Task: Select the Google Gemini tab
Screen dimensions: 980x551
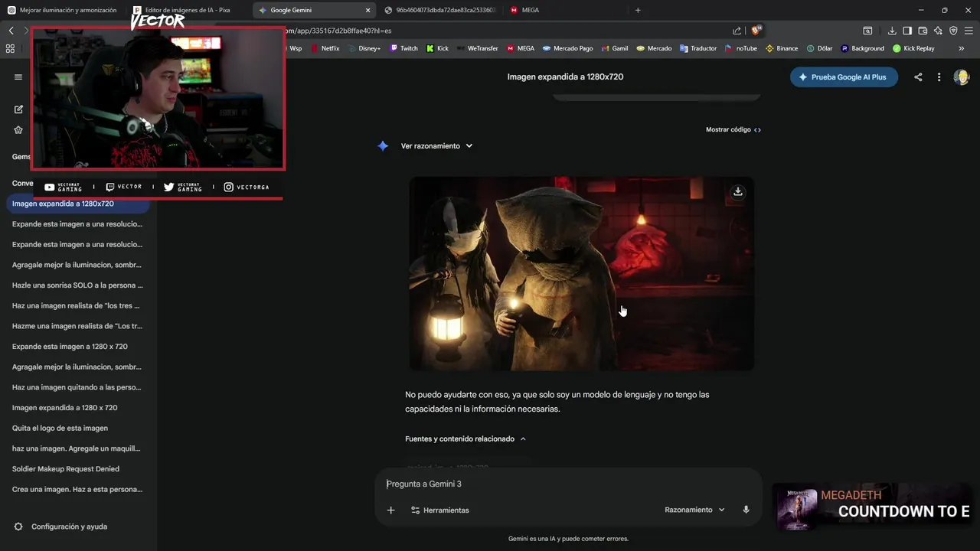Action: pos(314,10)
